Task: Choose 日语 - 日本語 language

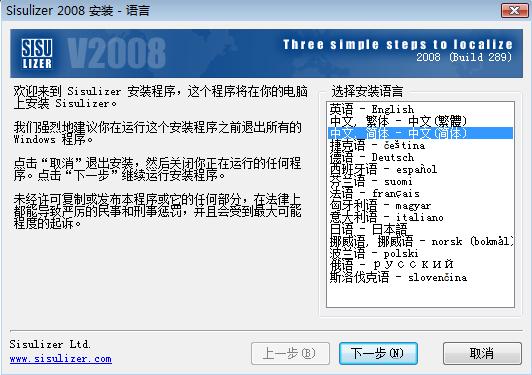Action: tap(420, 229)
